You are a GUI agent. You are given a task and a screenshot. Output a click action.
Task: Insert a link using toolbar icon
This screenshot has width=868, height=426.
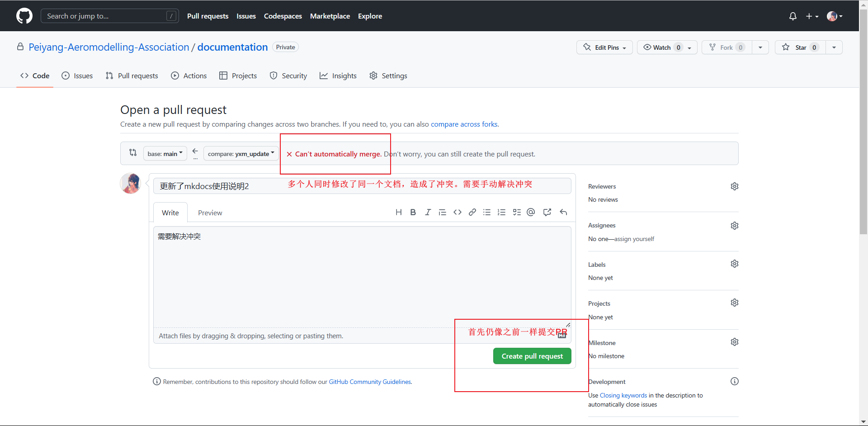(x=472, y=212)
